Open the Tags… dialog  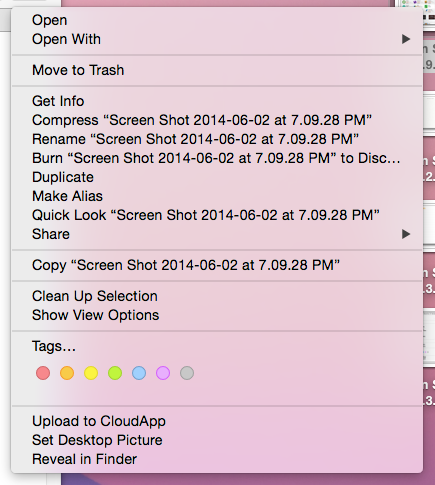pyautogui.click(x=217, y=346)
